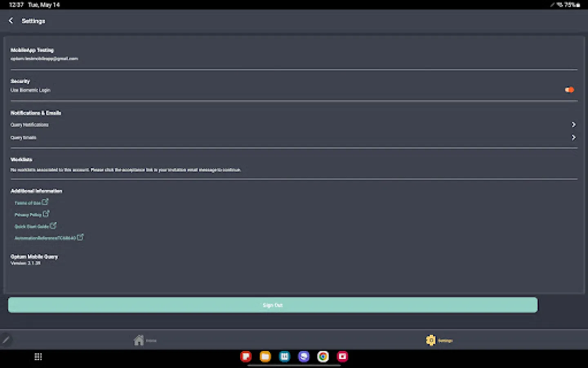Open the Privacy Policy link
This screenshot has width=588, height=368.
pyautogui.click(x=32, y=214)
